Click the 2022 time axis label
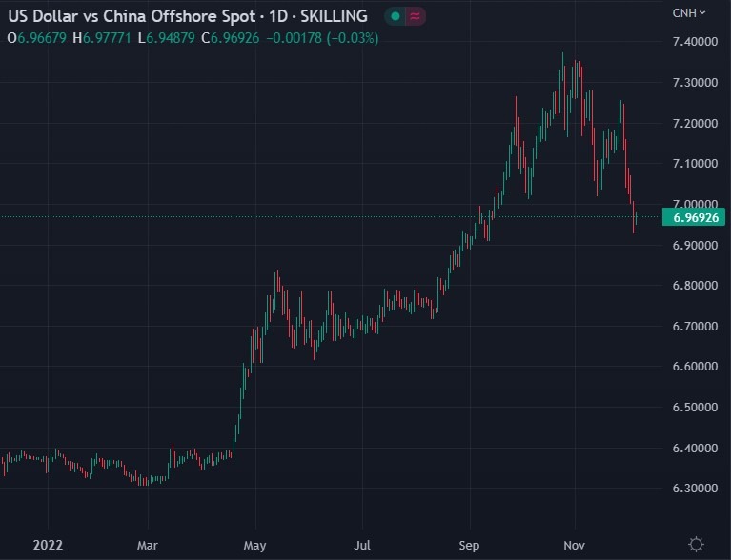This screenshot has height=560, width=731. click(x=48, y=545)
